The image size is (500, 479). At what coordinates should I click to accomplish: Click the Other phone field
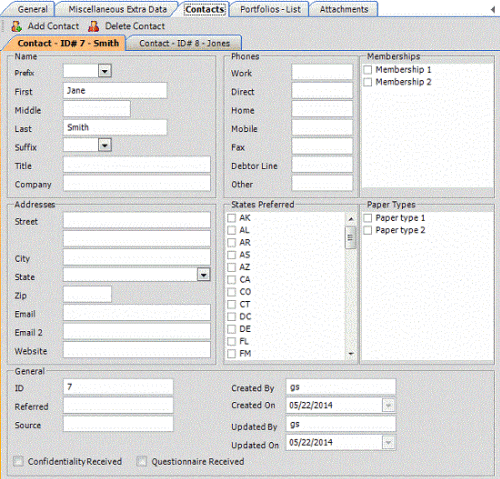pyautogui.click(x=322, y=183)
